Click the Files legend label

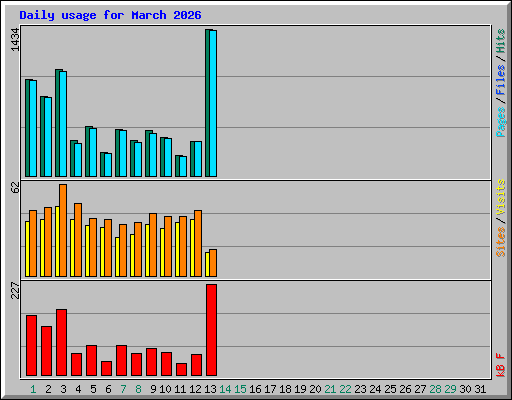click(501, 80)
